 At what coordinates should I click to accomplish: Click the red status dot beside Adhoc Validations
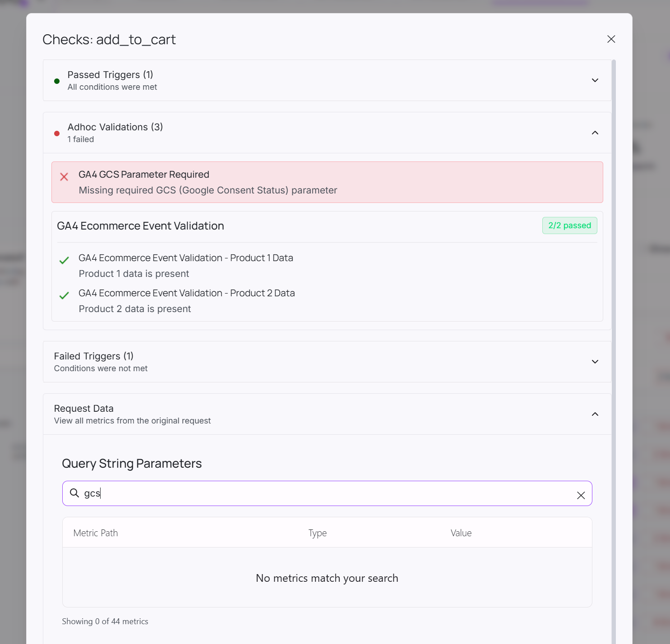coord(56,133)
